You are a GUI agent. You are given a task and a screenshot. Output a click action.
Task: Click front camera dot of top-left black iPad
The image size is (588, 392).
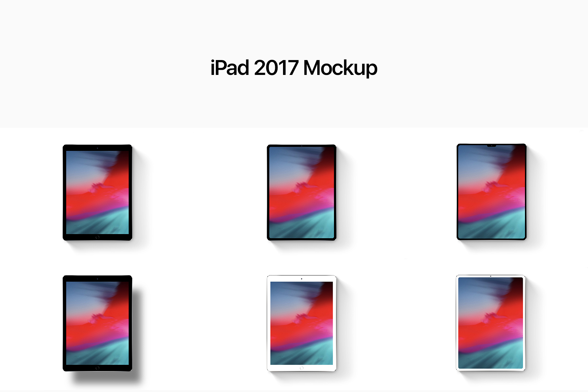click(x=97, y=148)
